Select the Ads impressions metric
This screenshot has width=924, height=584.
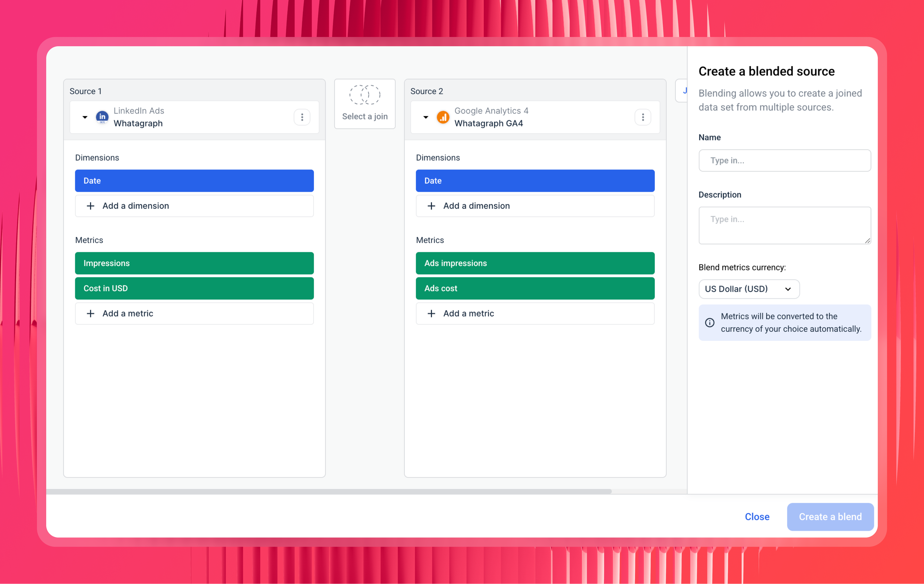[535, 263]
